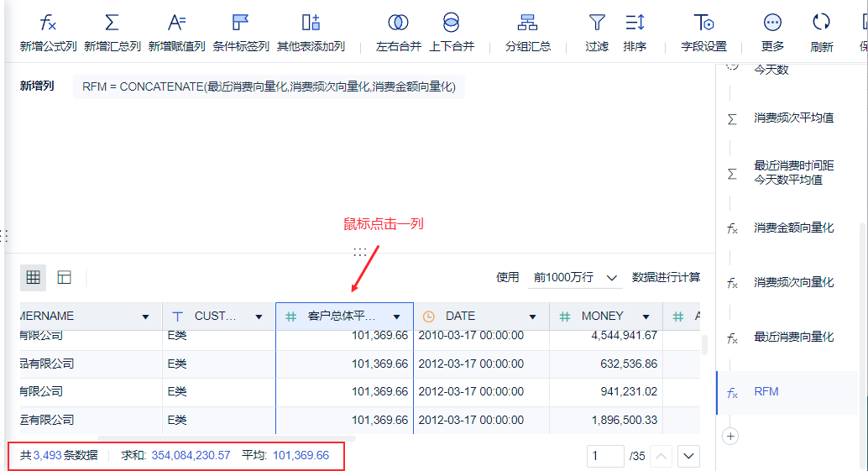The height and width of the screenshot is (471, 868).
Task: Click the page number input field
Action: tap(605, 456)
